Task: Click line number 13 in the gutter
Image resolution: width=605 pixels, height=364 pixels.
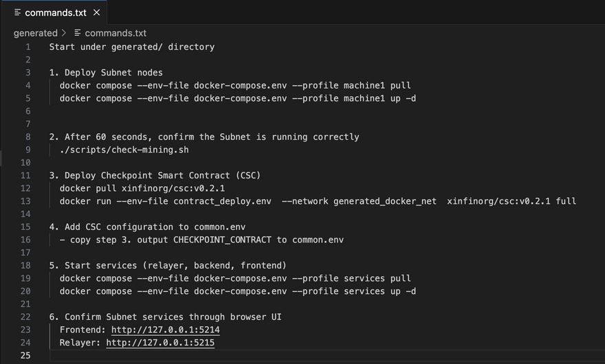Action: pos(26,201)
